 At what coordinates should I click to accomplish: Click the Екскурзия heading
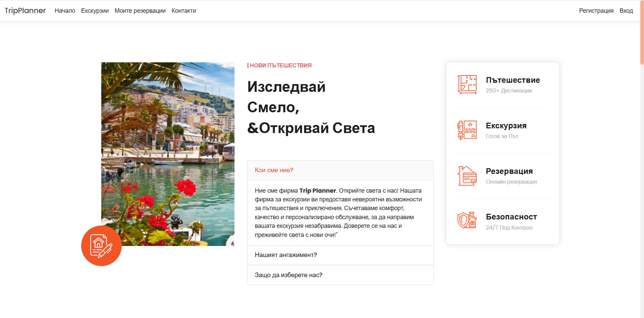coord(506,126)
